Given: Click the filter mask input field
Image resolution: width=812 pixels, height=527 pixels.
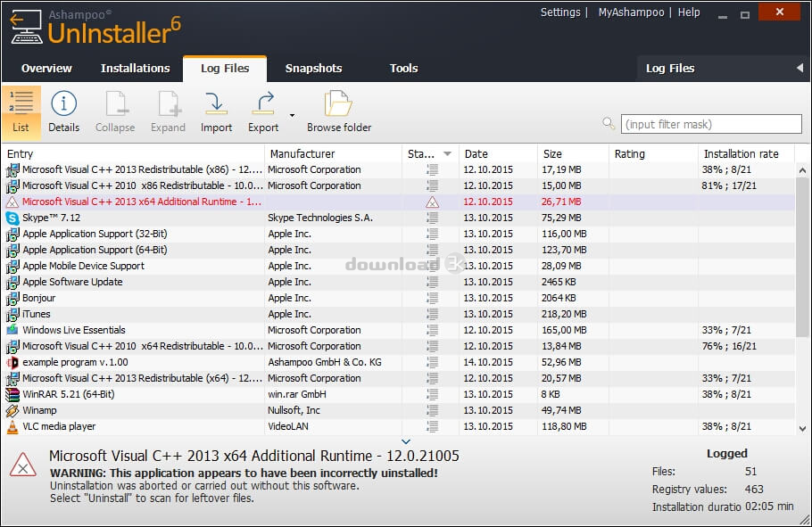Looking at the screenshot, I should click(x=711, y=123).
